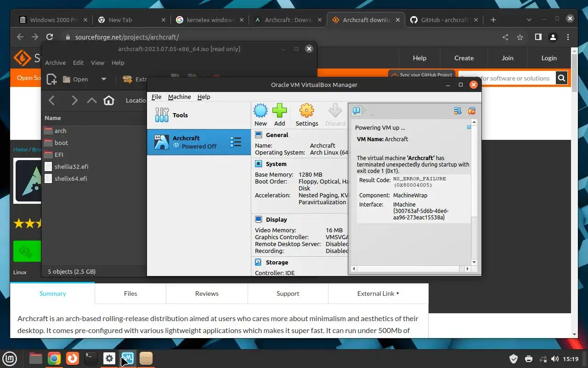Viewport: 588px width, 368px height.
Task: Go back arrow in archive manager
Action: (52, 100)
